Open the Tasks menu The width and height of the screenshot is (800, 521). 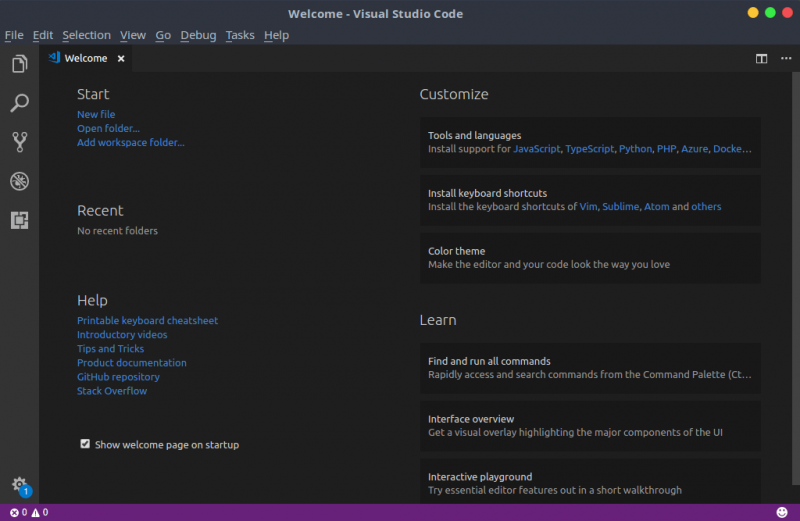(x=240, y=35)
